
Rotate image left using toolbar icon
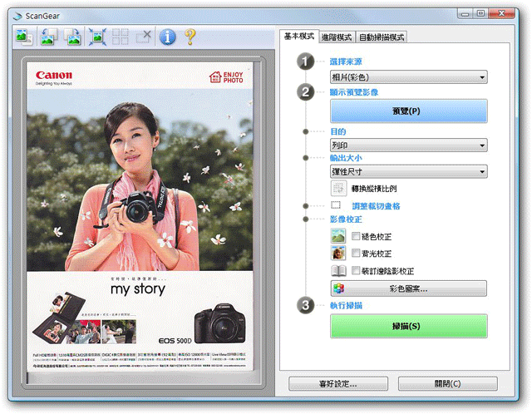(x=49, y=37)
